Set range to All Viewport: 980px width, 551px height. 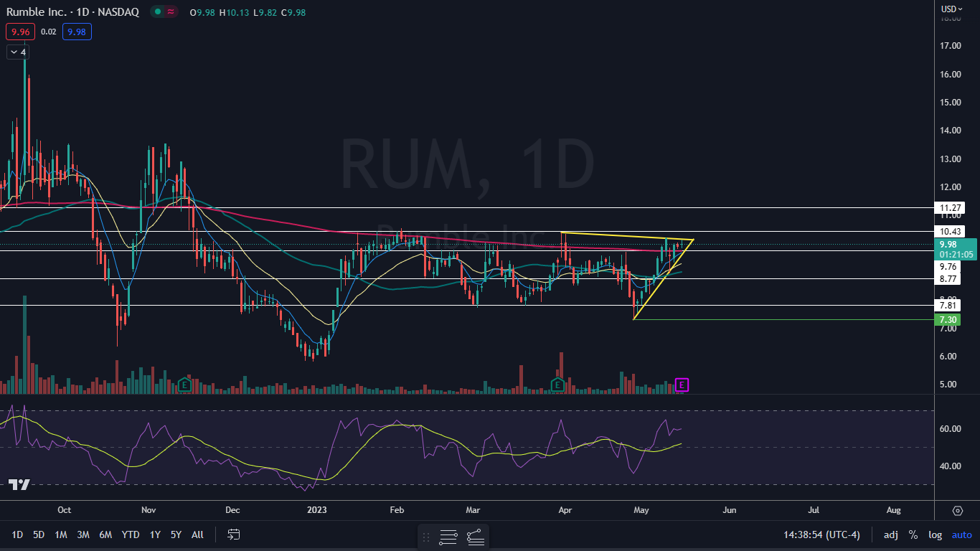198,534
